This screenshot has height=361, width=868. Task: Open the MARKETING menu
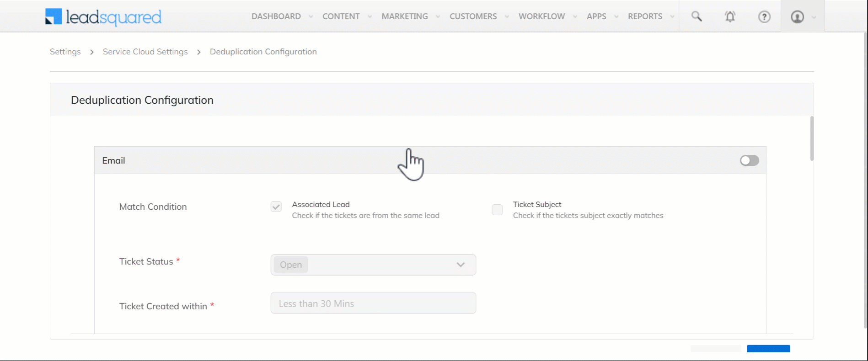[405, 16]
